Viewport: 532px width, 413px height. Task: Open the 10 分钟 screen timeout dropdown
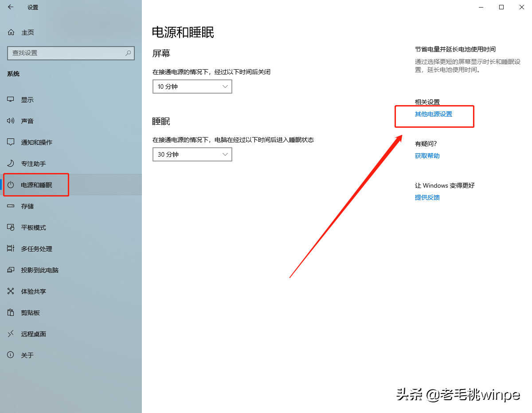[192, 87]
